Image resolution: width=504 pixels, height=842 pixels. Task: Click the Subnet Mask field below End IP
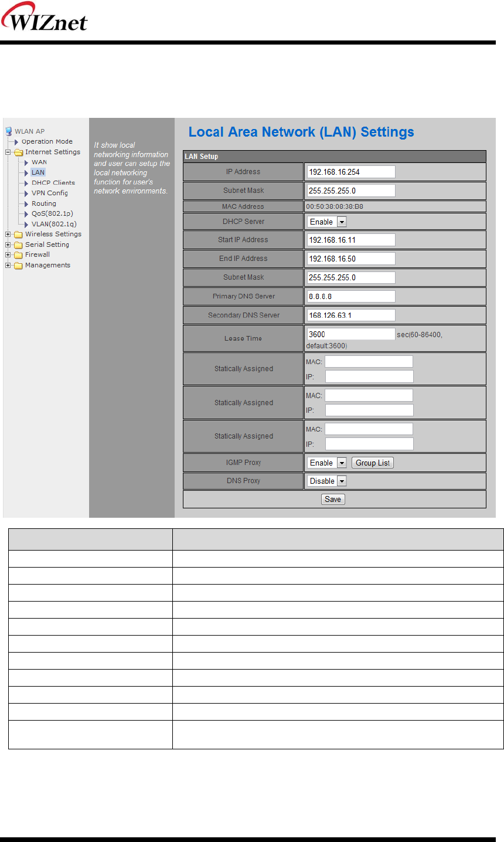tap(351, 277)
